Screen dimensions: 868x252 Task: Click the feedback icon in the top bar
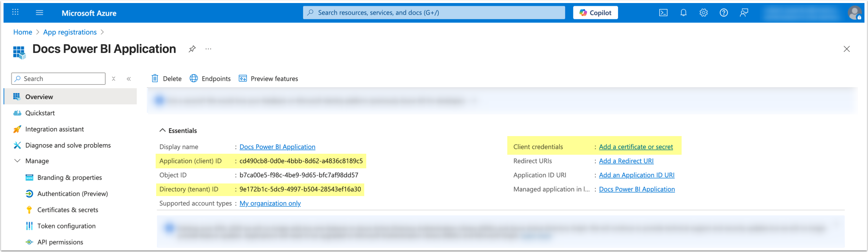tap(744, 13)
